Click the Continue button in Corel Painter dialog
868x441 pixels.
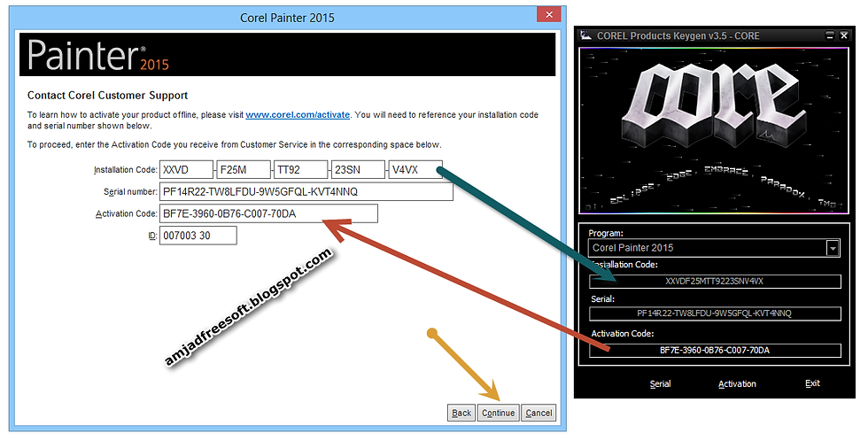pos(498,413)
